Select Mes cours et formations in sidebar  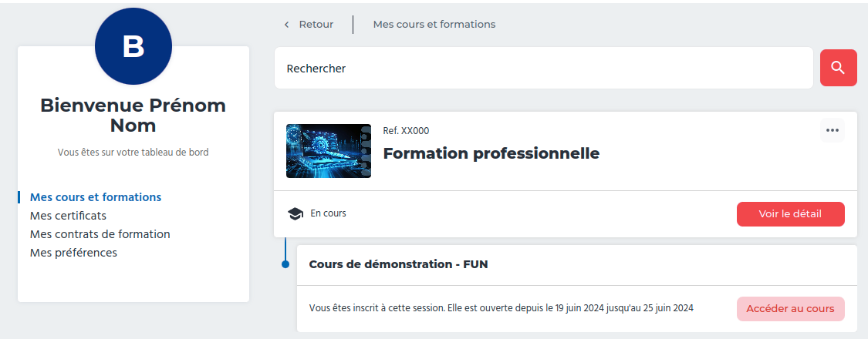pos(96,197)
